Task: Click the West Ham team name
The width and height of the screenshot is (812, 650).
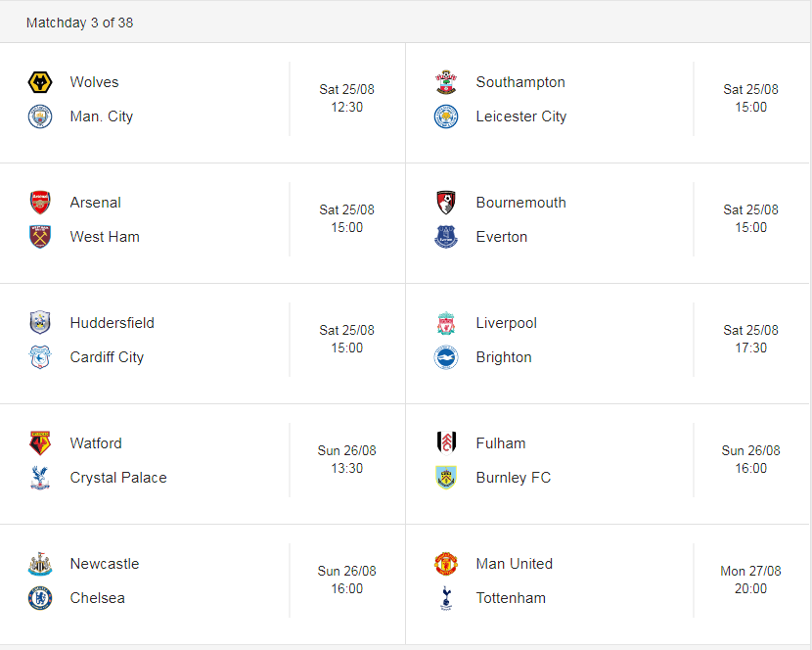Action: pyautogui.click(x=105, y=237)
